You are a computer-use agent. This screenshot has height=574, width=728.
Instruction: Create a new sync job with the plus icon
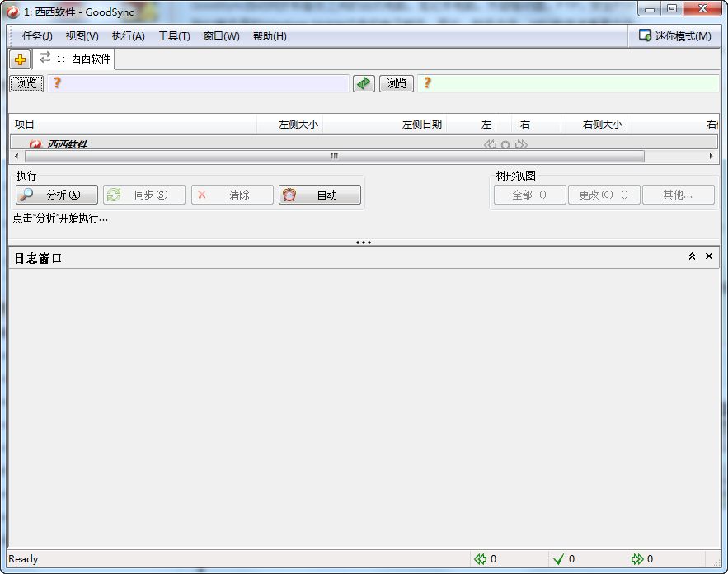pyautogui.click(x=19, y=59)
